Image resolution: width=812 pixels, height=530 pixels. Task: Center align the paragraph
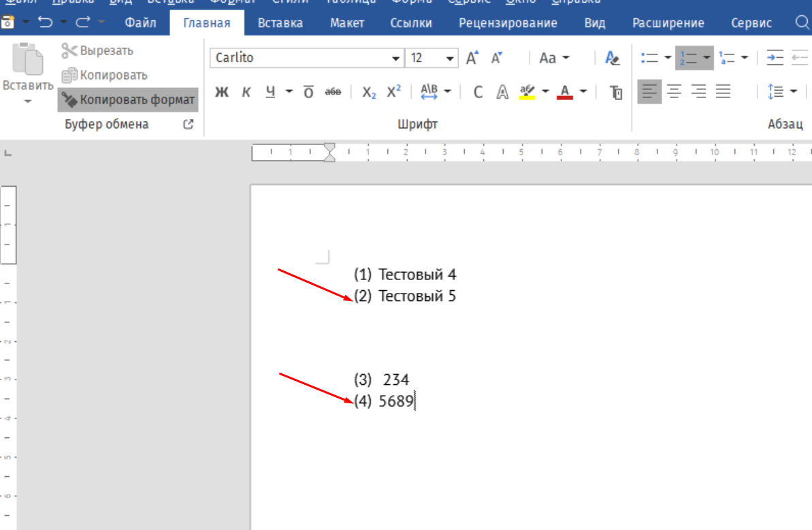[x=674, y=92]
